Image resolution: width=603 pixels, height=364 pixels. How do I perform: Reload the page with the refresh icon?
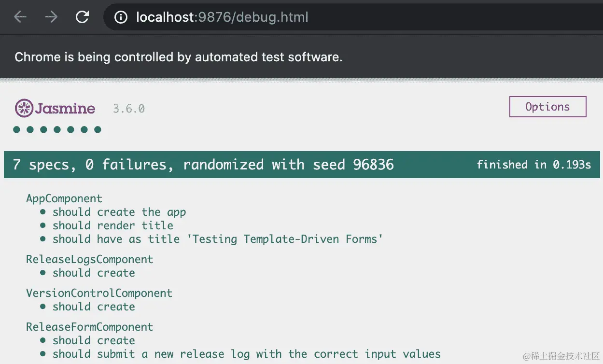tap(83, 17)
